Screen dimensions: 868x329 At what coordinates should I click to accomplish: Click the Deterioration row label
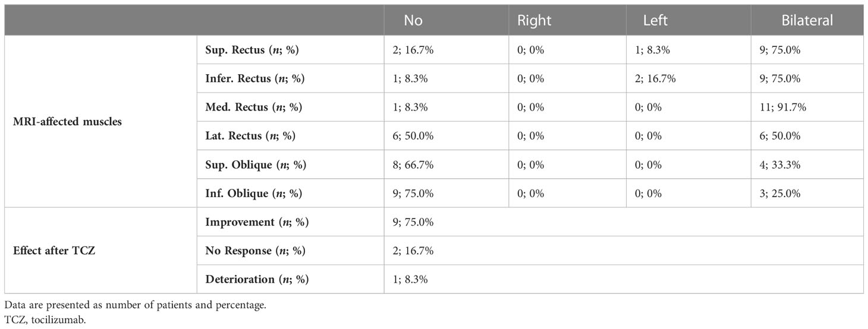coord(257,279)
